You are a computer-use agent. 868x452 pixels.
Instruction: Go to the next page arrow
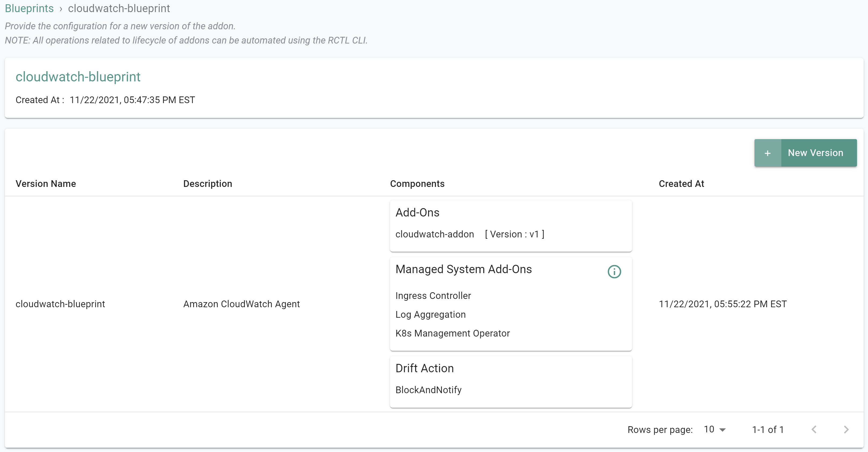[x=846, y=429]
